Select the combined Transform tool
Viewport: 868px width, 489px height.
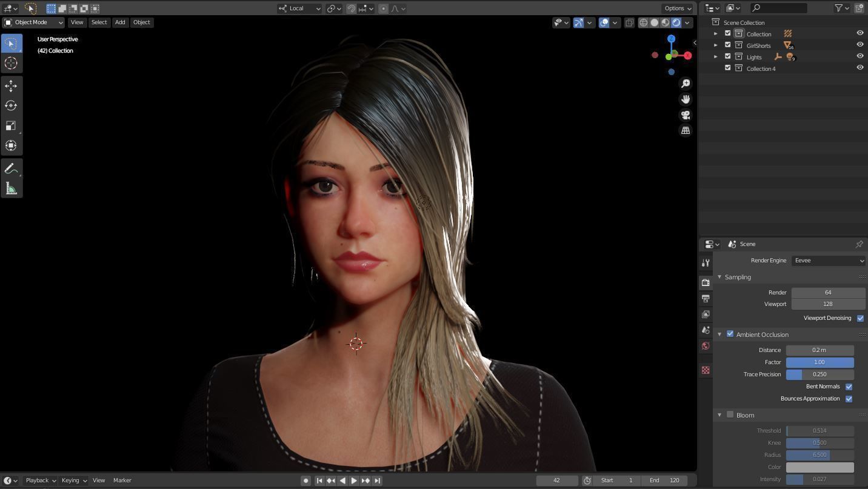pyautogui.click(x=11, y=145)
